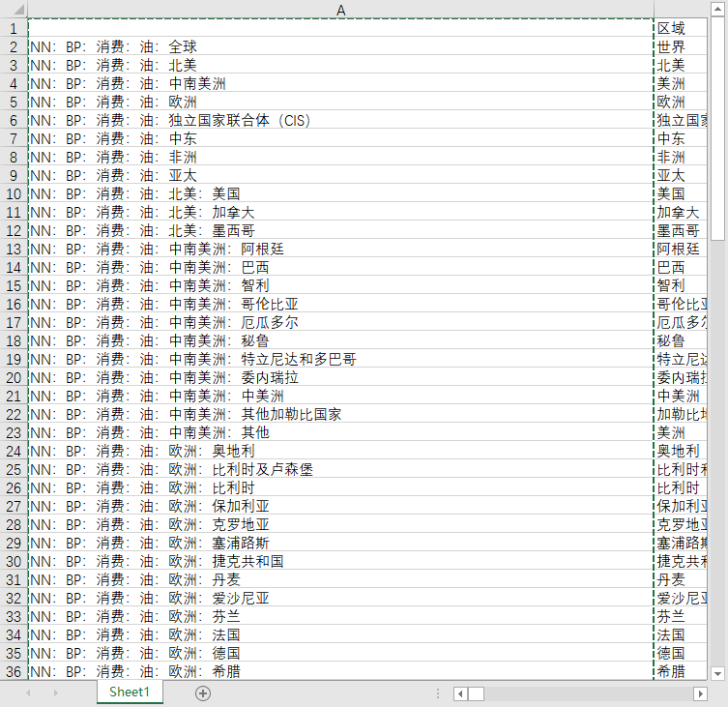Select cell 北美: 加拿大 in column A
Viewport: 728px width, 707px height.
coord(340,212)
